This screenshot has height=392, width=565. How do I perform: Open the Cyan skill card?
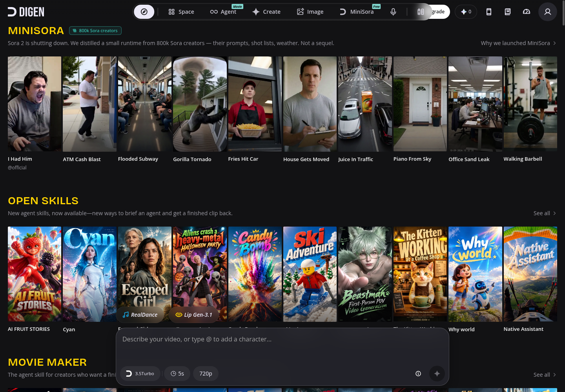coord(89,274)
